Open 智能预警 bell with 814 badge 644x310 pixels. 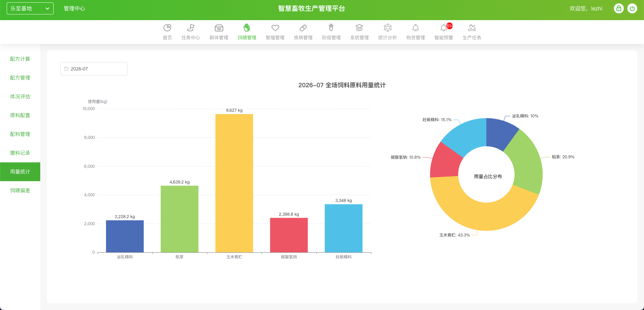444,28
